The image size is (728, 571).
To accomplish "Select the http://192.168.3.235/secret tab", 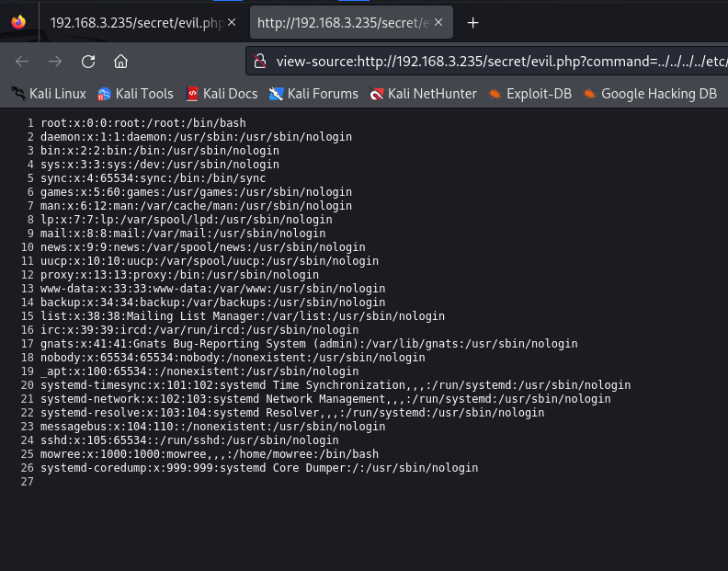I will pos(351,22).
